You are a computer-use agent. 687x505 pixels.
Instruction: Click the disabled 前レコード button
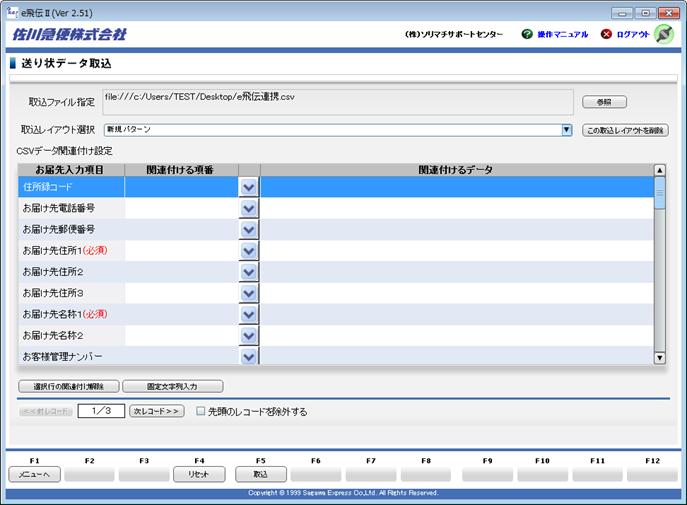pos(46,411)
